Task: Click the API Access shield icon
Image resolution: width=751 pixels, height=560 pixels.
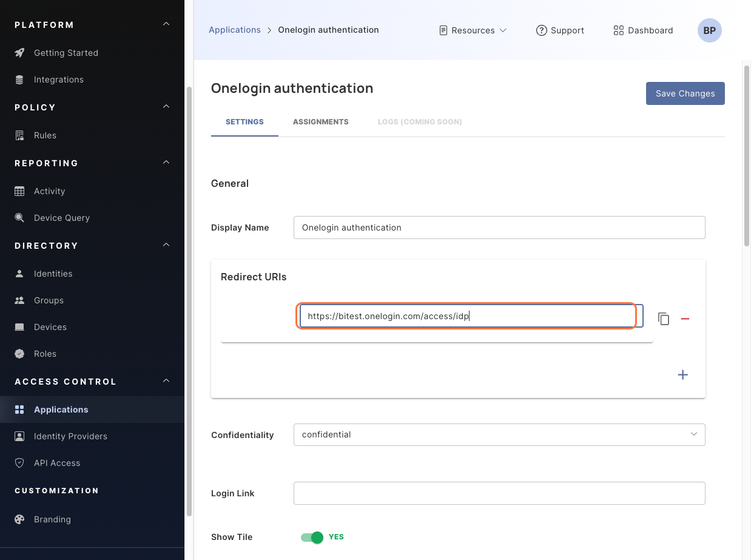Action: pyautogui.click(x=19, y=463)
